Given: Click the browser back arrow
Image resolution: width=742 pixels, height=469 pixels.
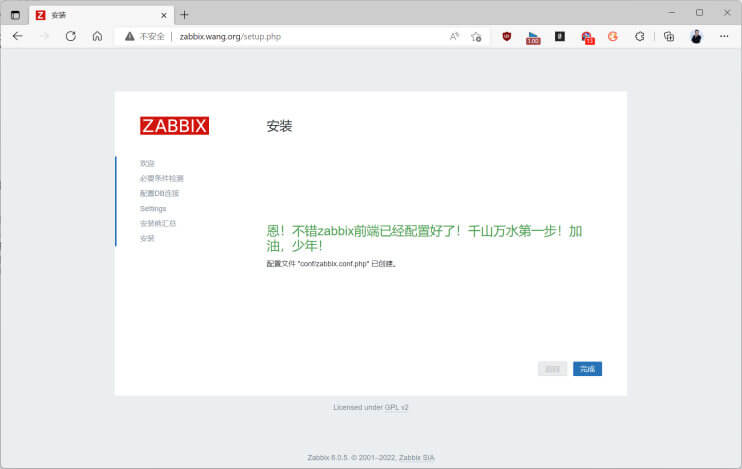Looking at the screenshot, I should 18,36.
